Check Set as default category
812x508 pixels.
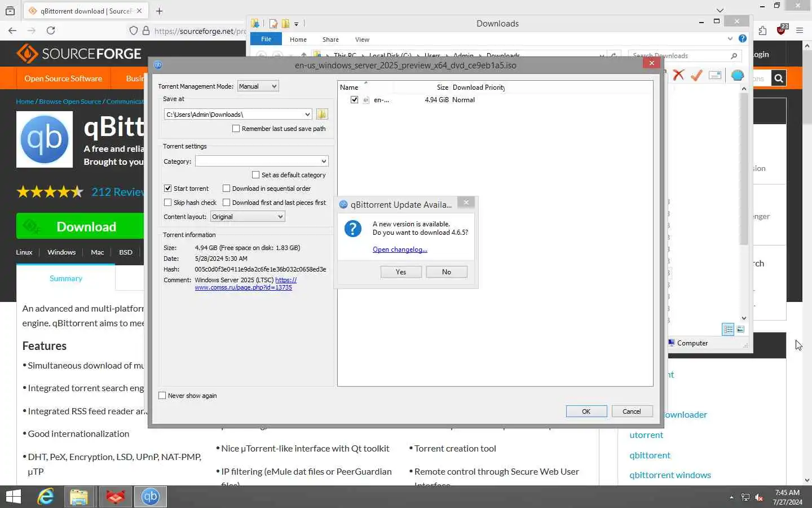pos(255,175)
